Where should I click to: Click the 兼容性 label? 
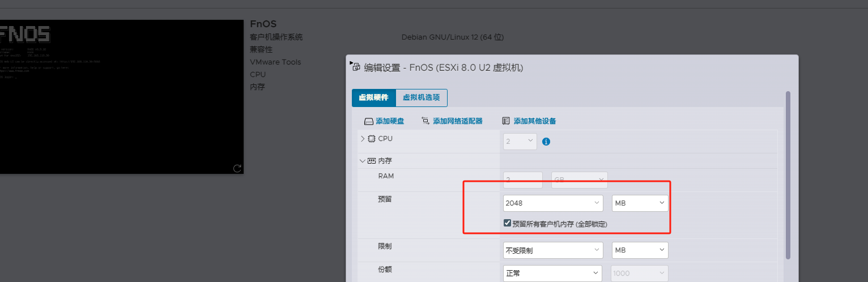click(261, 49)
